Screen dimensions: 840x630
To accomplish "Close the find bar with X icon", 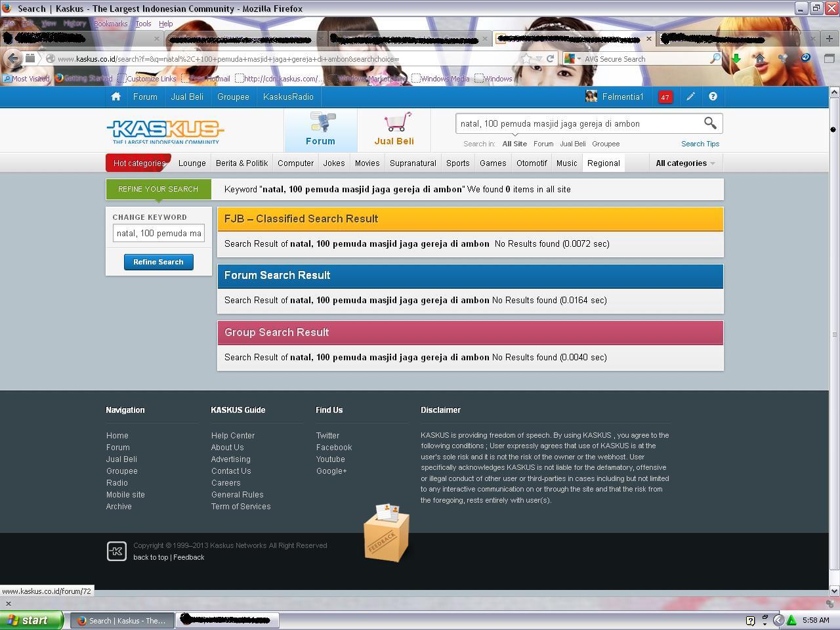I will pyautogui.click(x=9, y=604).
